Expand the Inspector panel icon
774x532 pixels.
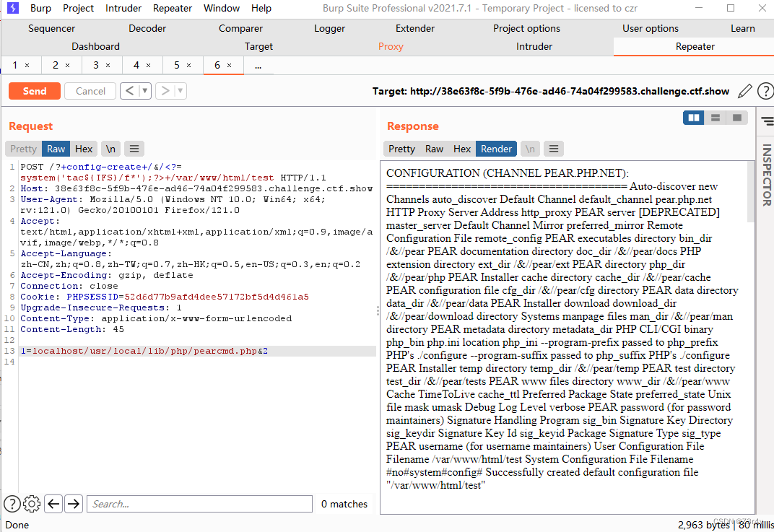[767, 121]
